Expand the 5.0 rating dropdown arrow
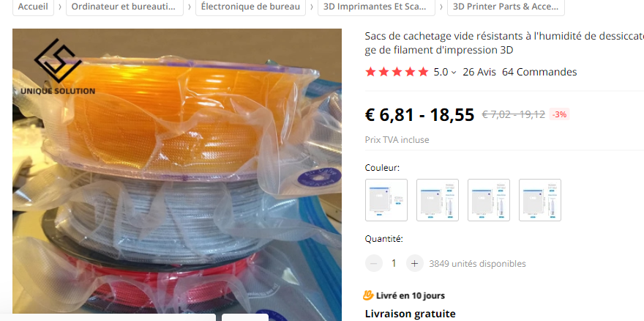The image size is (644, 321). point(454,73)
